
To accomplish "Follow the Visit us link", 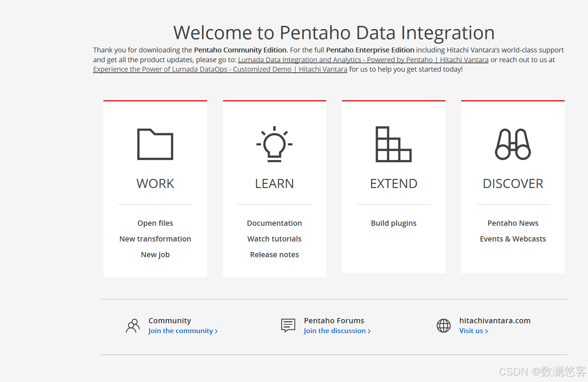I will (x=473, y=331).
